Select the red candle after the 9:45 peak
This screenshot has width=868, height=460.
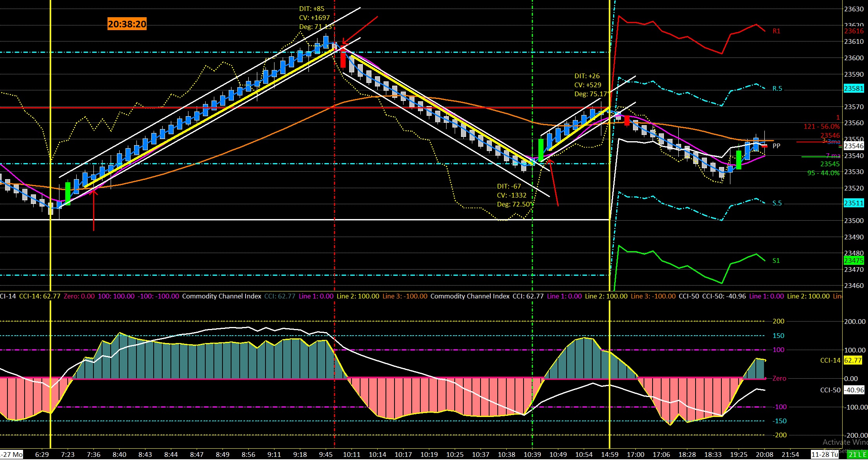tap(343, 58)
